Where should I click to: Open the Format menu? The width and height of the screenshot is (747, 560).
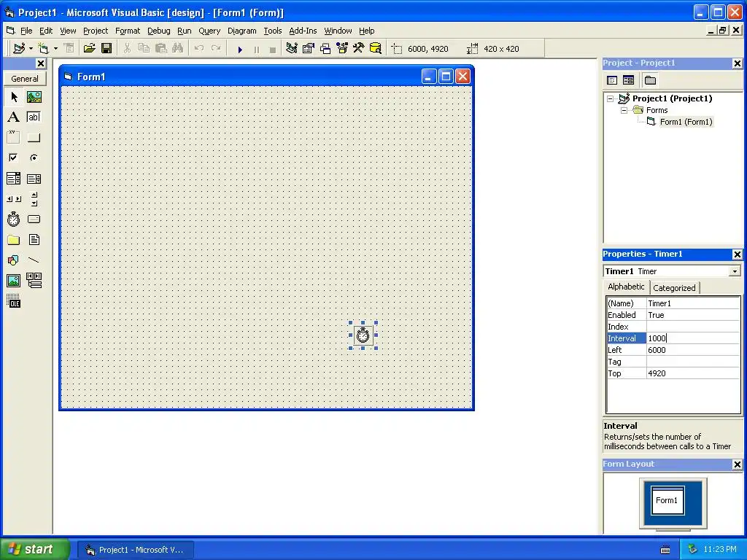pos(128,31)
